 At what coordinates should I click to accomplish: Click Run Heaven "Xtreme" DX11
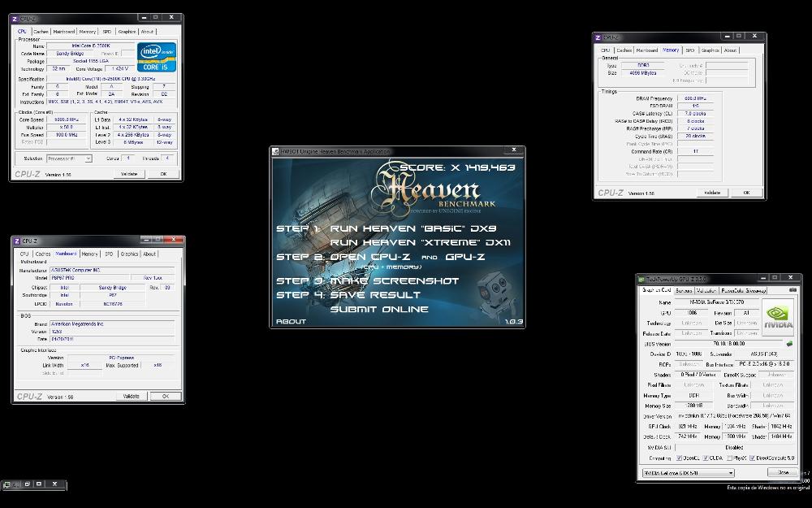421,242
